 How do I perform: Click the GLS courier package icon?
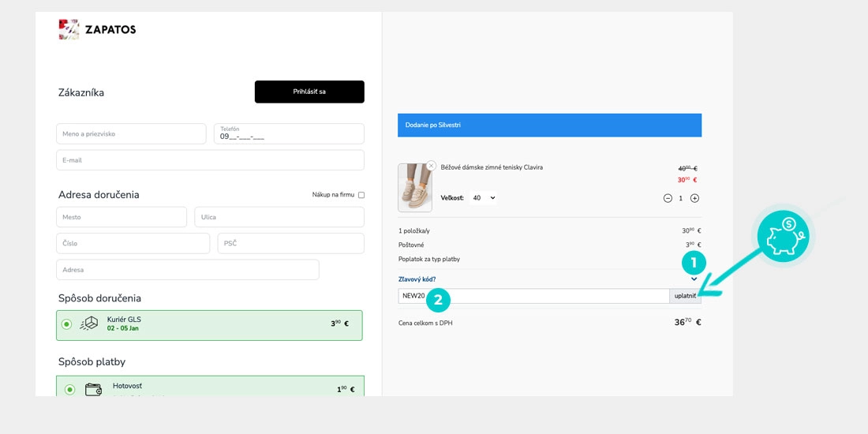pyautogui.click(x=88, y=324)
